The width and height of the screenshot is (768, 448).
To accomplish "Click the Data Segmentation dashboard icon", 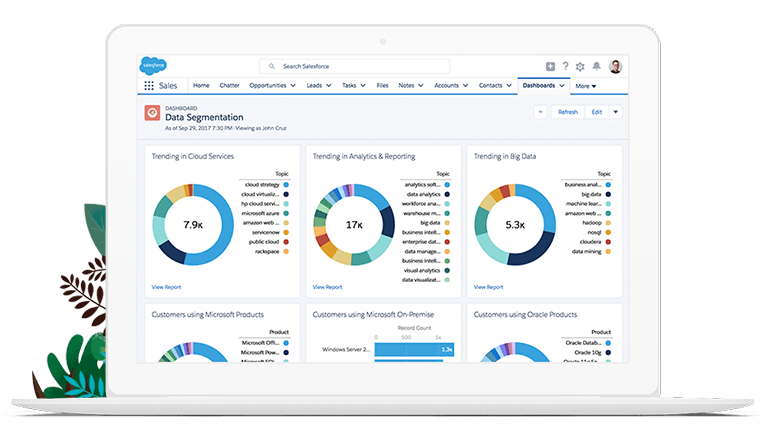I will [152, 113].
